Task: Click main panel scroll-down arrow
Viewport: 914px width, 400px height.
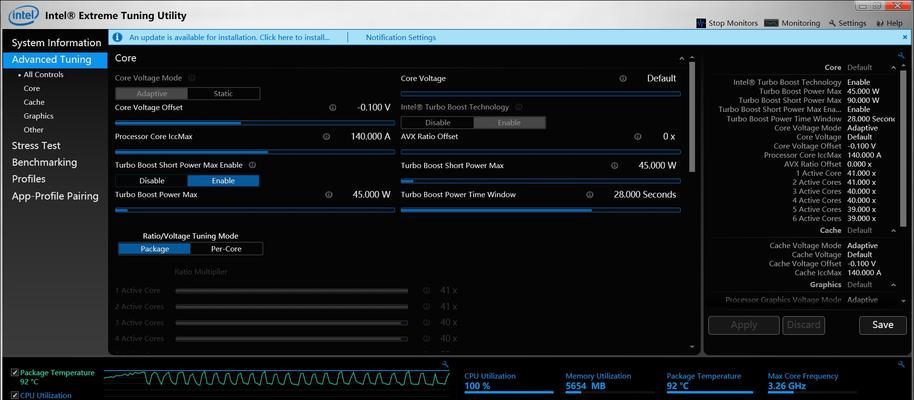Action: point(692,347)
